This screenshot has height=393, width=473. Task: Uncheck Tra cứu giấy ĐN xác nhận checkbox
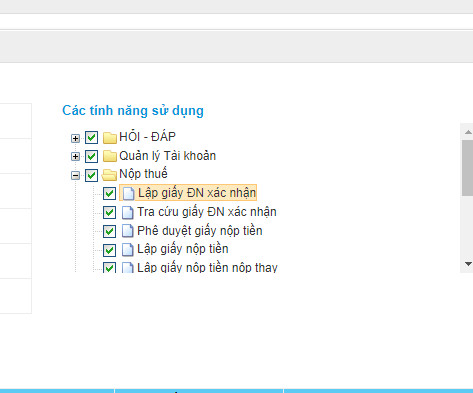[x=109, y=212]
